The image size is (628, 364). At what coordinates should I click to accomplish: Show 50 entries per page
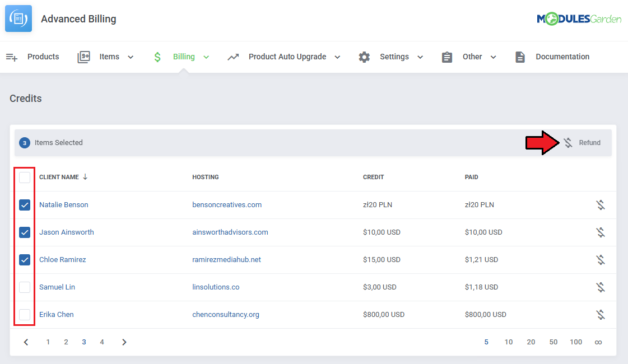(x=553, y=342)
